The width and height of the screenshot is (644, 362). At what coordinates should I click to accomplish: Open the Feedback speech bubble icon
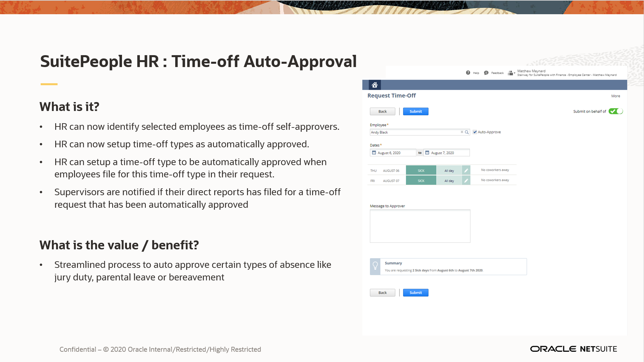pyautogui.click(x=486, y=73)
